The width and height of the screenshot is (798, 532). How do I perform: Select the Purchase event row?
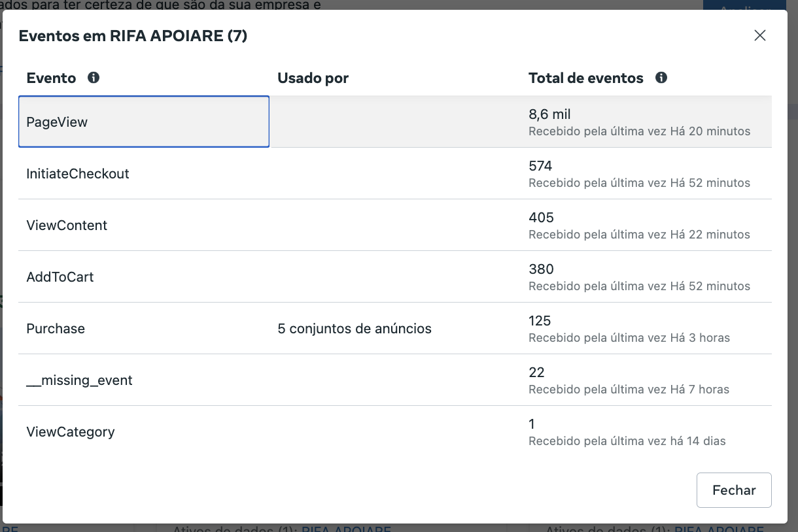pyautogui.click(x=395, y=328)
